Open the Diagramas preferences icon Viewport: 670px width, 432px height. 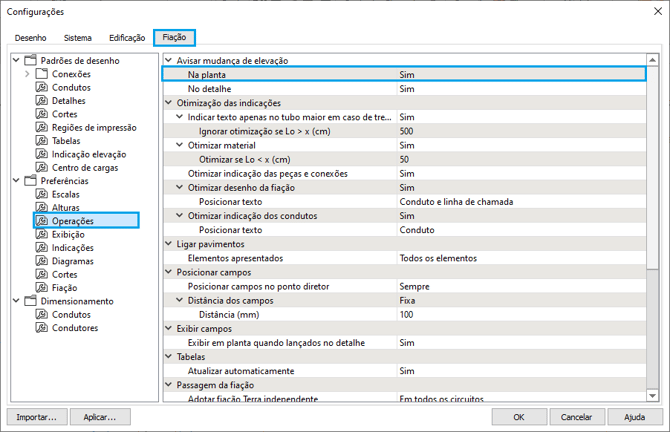click(x=42, y=260)
